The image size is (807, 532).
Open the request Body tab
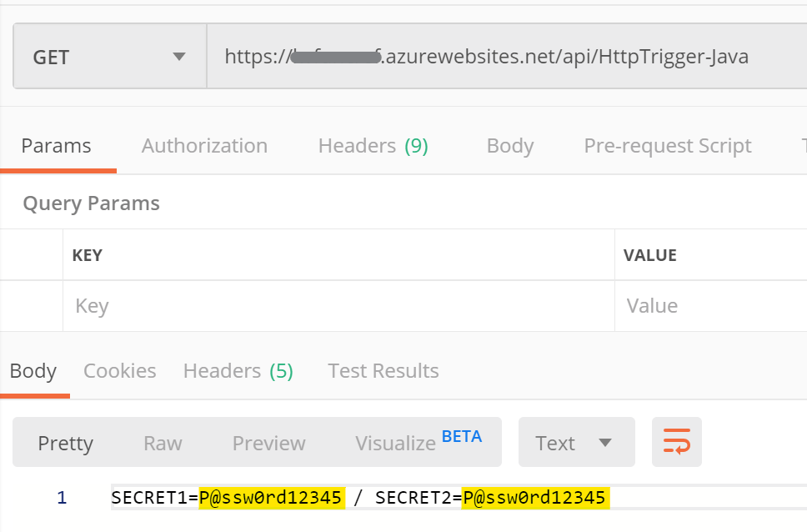(x=509, y=146)
